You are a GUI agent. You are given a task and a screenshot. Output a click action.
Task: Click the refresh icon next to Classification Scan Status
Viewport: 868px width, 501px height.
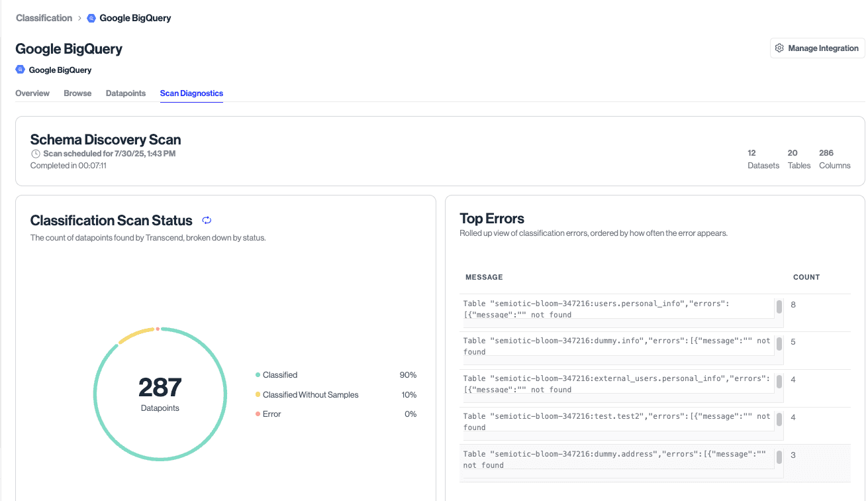(x=206, y=219)
